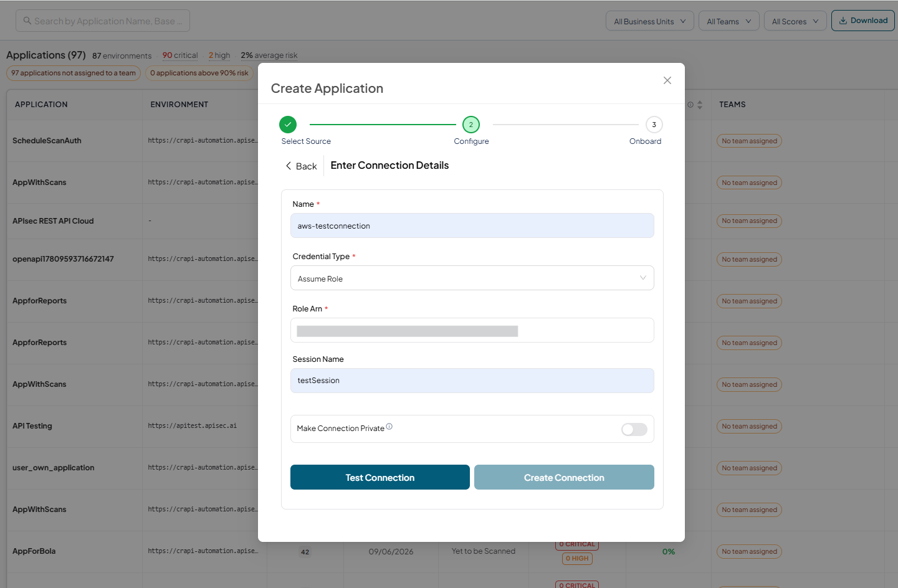
Task: Click the Role Arn input field
Action: coord(472,330)
